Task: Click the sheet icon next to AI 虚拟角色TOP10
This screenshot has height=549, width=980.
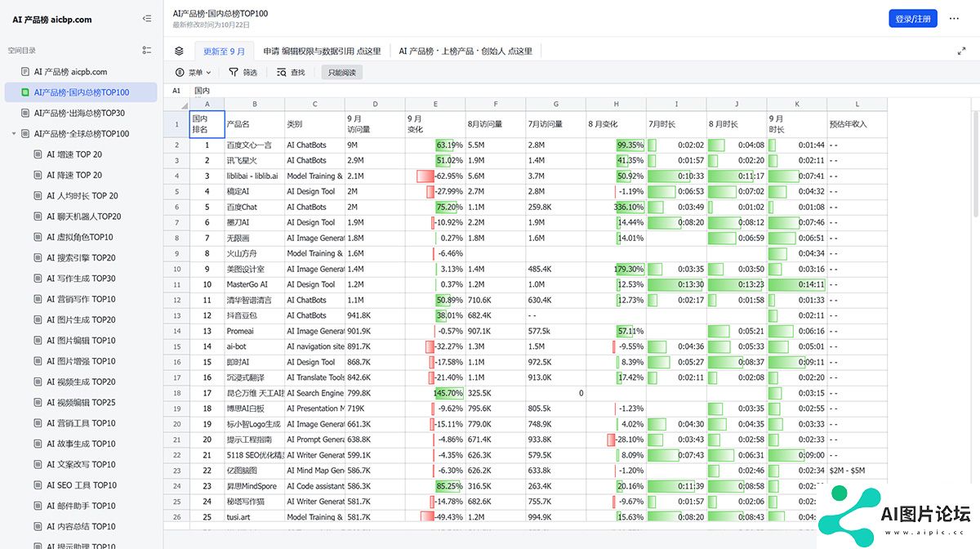Action: tap(38, 237)
